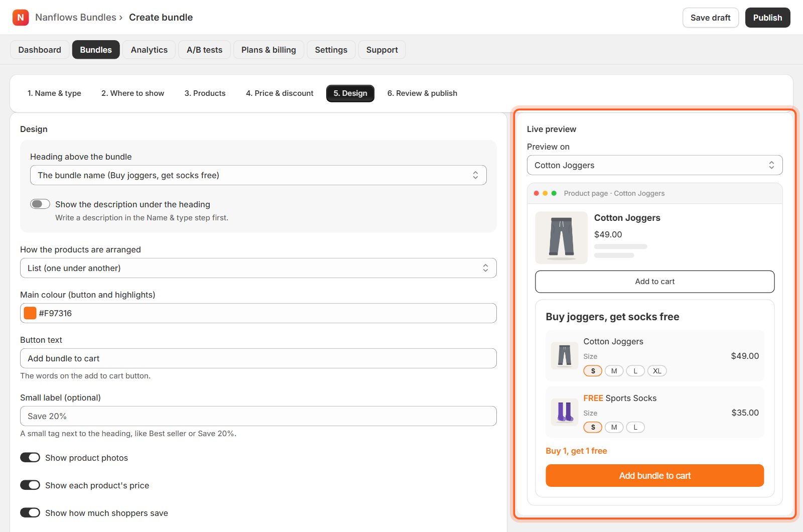Select size S for Cotton Joggers
This screenshot has width=803, height=532.
coord(593,371)
